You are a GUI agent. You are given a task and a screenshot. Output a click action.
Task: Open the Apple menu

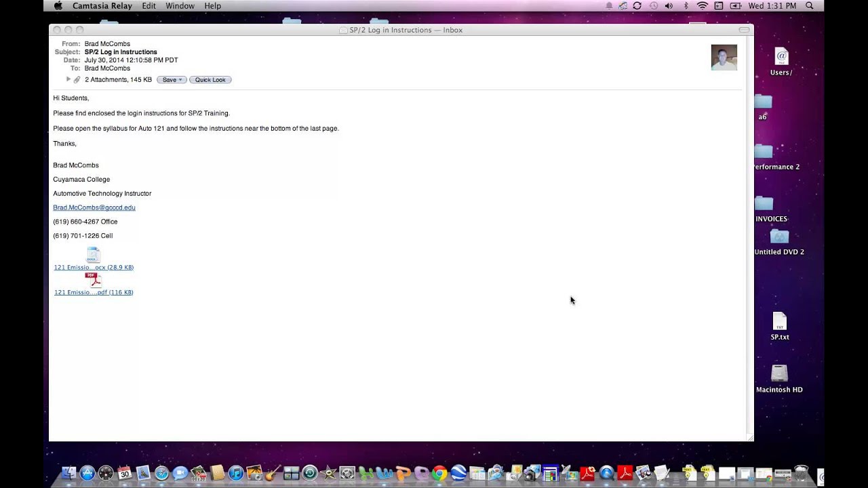58,5
